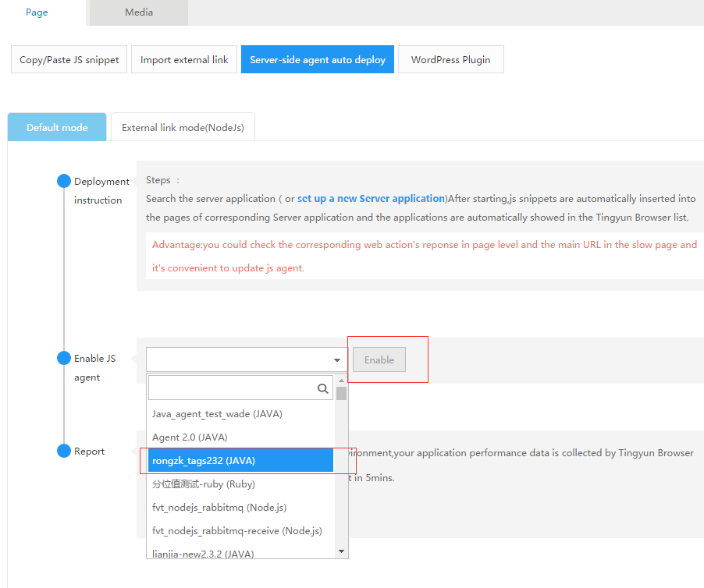
Task: Click the Enable JS agent step circle
Action: pyautogui.click(x=64, y=359)
